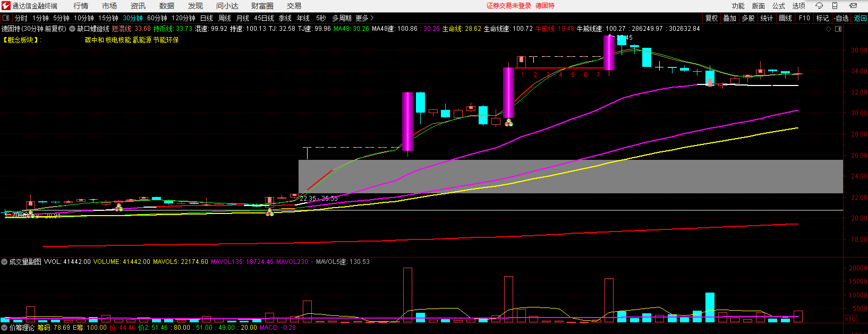Screen dimensions: 868x334
Task: Switch to 5分钟 period
Action: pyautogui.click(x=62, y=18)
